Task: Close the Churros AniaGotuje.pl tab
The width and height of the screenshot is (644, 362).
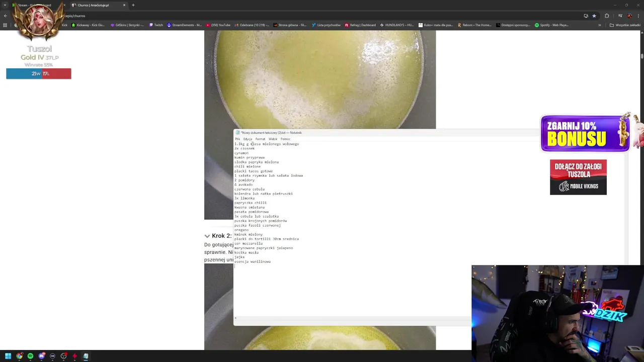Action: point(124,5)
